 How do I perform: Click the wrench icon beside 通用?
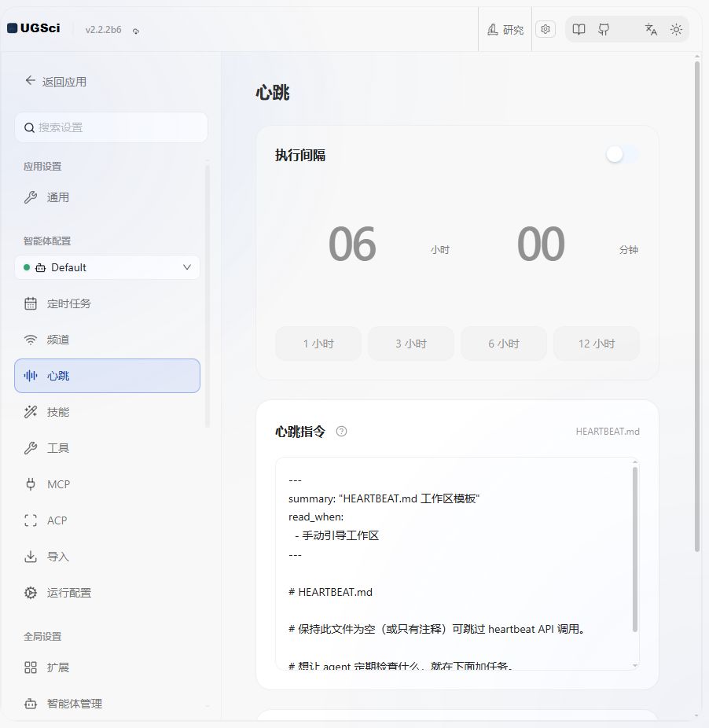(31, 197)
